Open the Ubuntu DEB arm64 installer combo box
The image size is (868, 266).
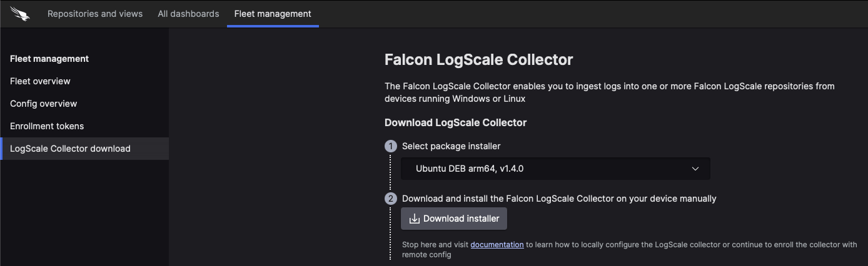pos(555,169)
